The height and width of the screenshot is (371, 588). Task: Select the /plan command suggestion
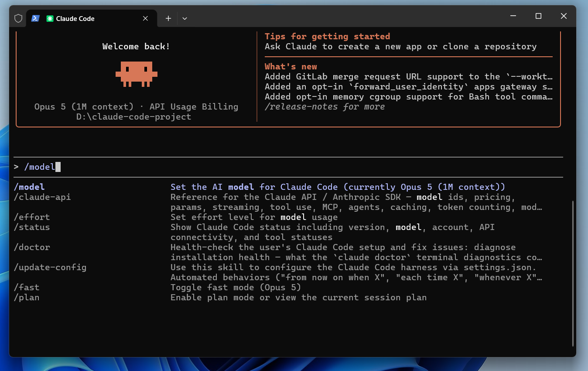[26, 297]
